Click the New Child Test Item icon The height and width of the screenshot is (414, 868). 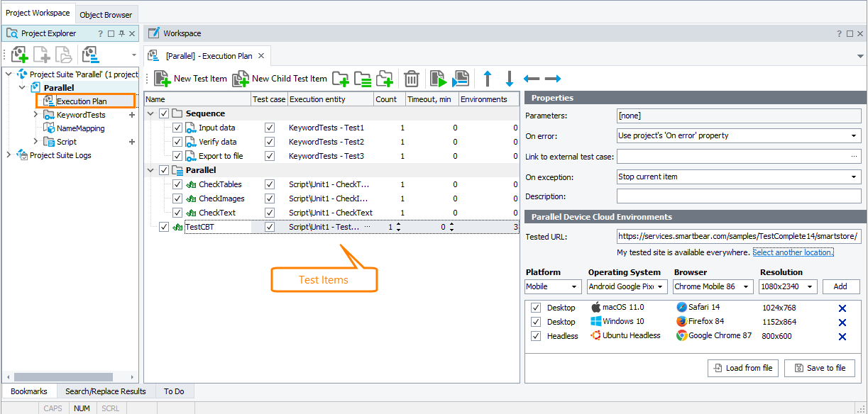pyautogui.click(x=241, y=79)
